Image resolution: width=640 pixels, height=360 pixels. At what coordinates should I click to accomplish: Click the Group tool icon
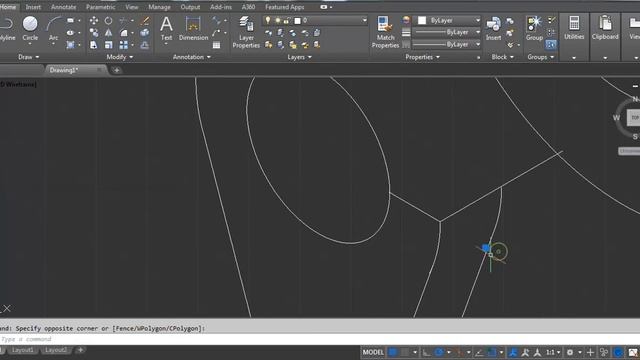pos(534,29)
